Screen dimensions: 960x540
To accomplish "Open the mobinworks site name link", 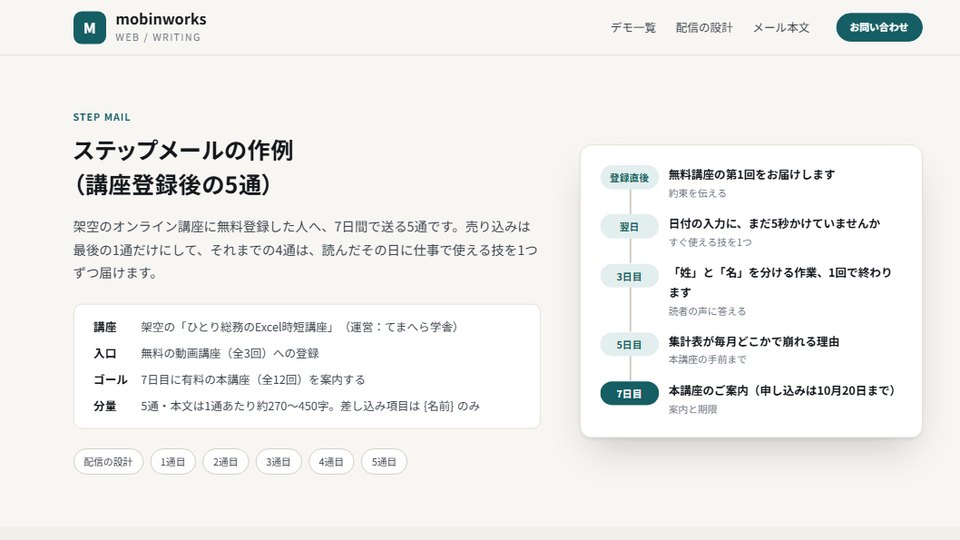I will 161,19.
